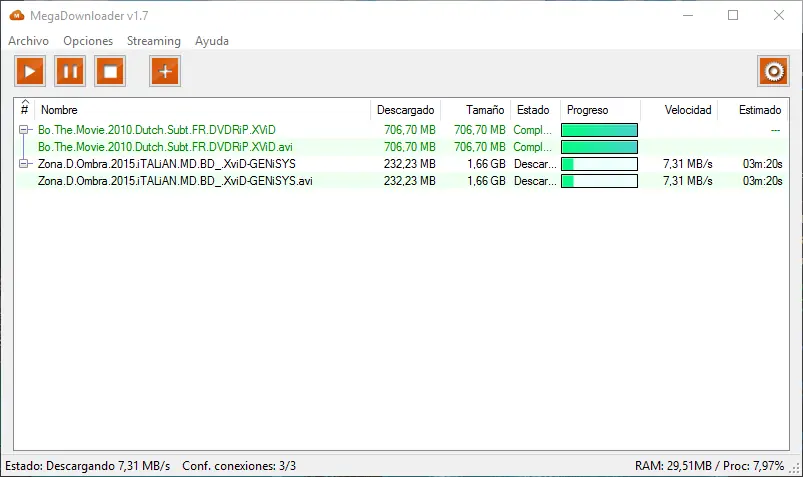Image resolution: width=803 pixels, height=477 pixels.
Task: Select the Zona.D.Ombra...XviD-GENiSYS package row
Action: (x=402, y=164)
